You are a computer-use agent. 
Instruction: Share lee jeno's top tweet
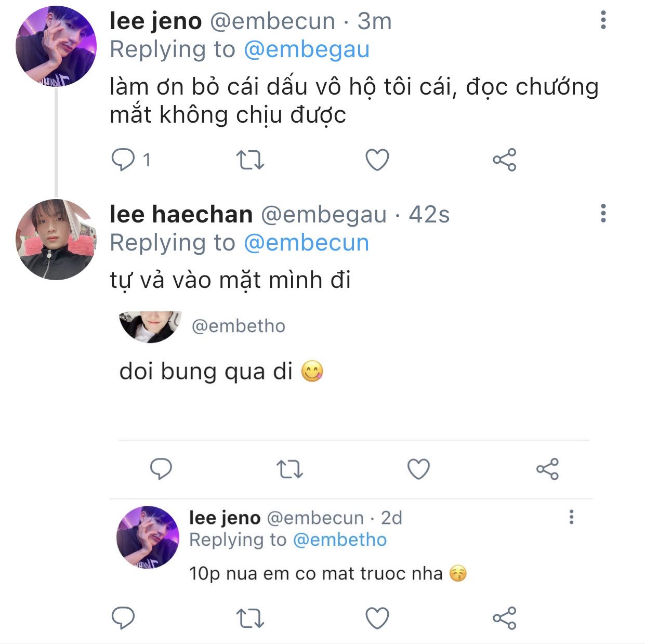[504, 160]
